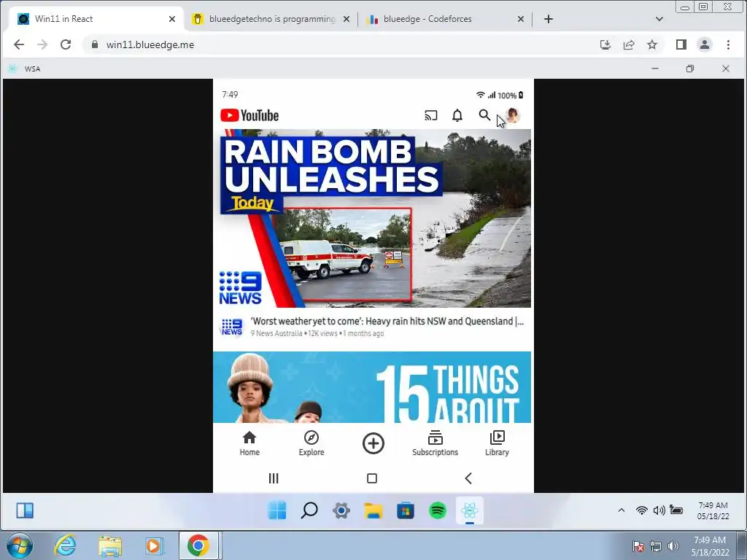Viewport: 747px width, 560px height.
Task: Open host clock 7:49 AM 5/18/2022
Action: [710, 546]
